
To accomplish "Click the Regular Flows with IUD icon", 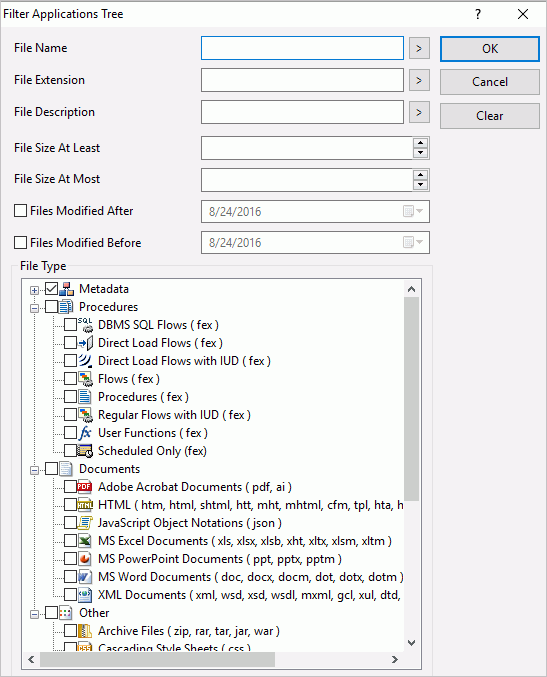I will pos(85,415).
